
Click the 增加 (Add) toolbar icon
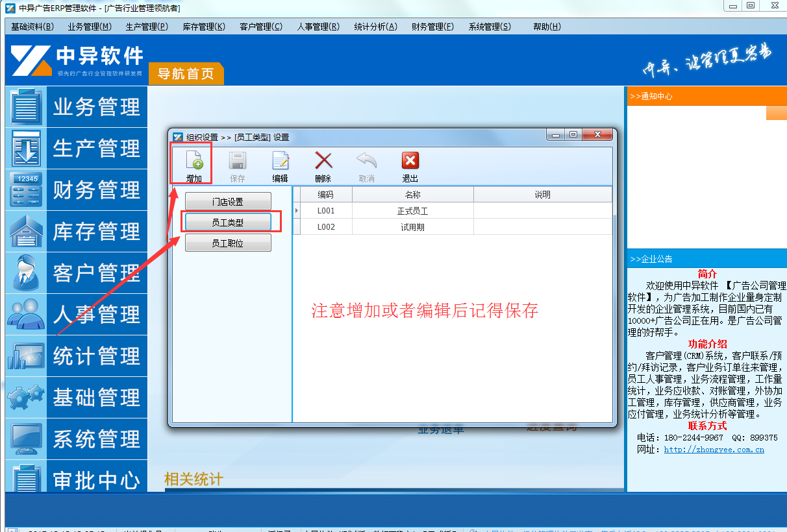(x=194, y=160)
